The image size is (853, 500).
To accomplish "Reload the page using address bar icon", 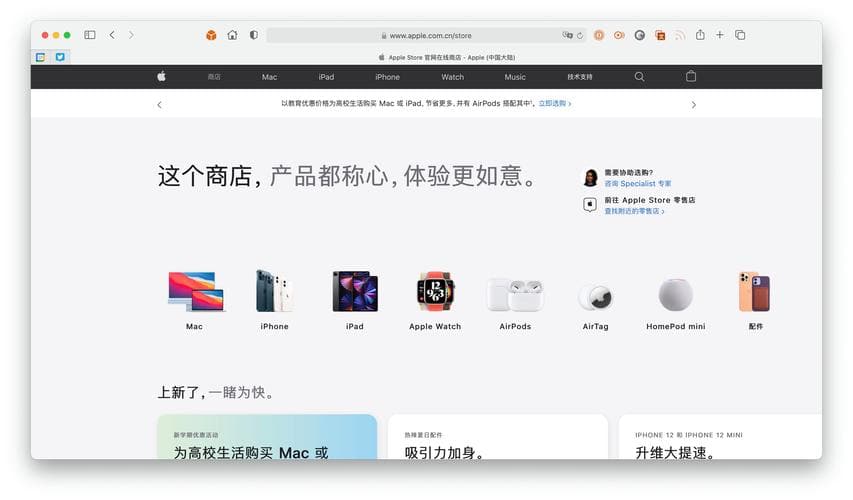I will tap(580, 35).
